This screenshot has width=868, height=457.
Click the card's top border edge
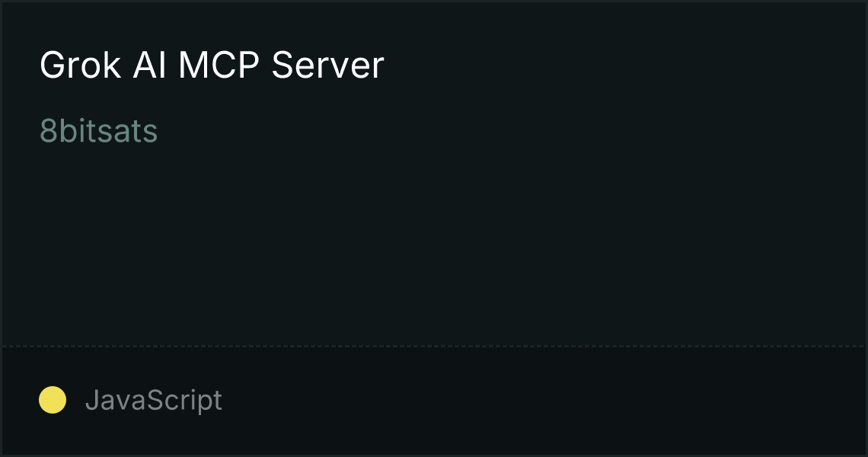click(434, 1)
